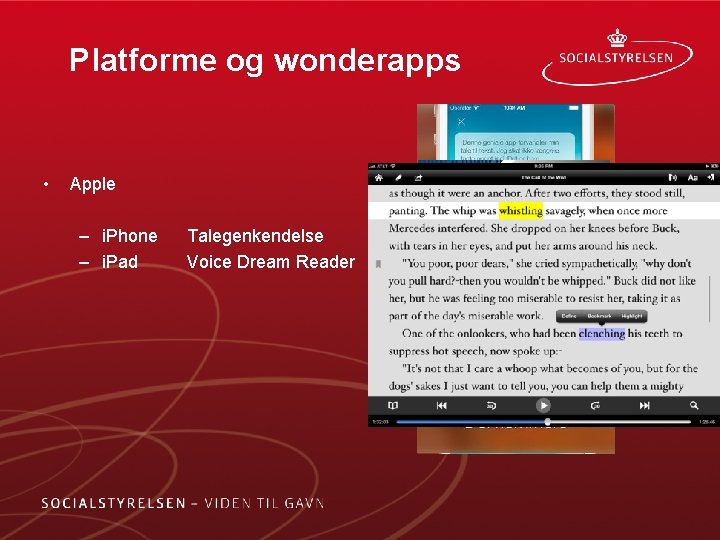Skip to previous section in playback bar

pos(442,405)
